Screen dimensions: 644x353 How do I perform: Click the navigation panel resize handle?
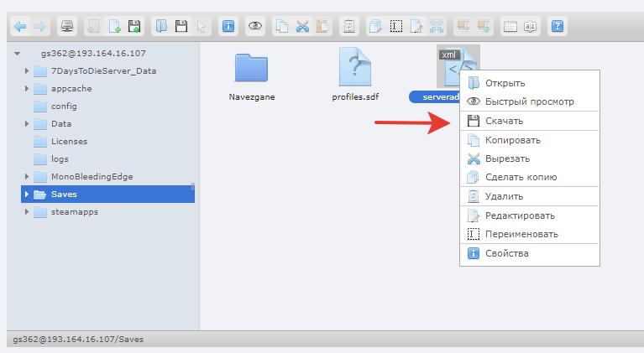pos(193,186)
